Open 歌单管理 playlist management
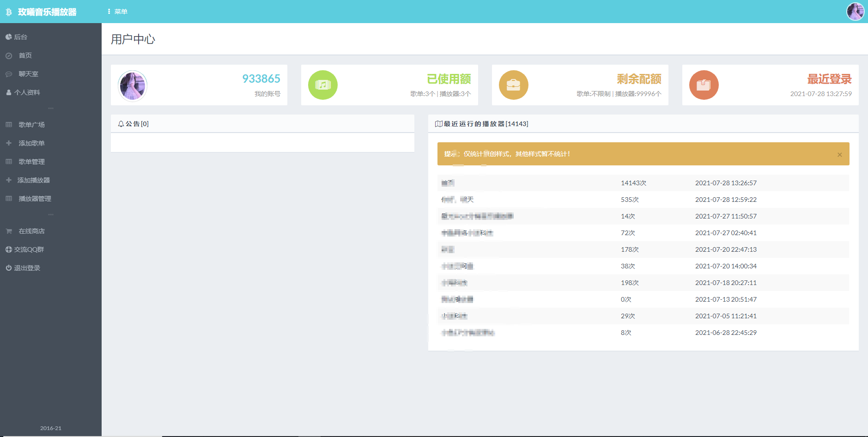The height and width of the screenshot is (437, 868). click(x=31, y=162)
